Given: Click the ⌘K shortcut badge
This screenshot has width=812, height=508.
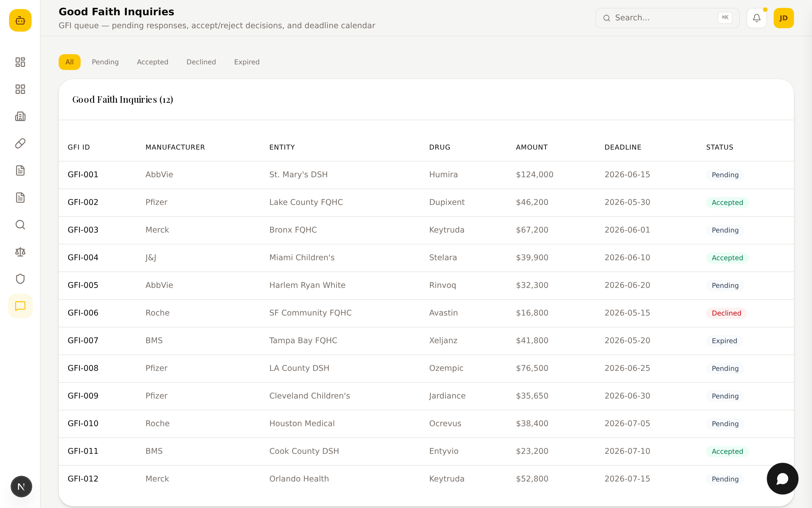Looking at the screenshot, I should (725, 17).
